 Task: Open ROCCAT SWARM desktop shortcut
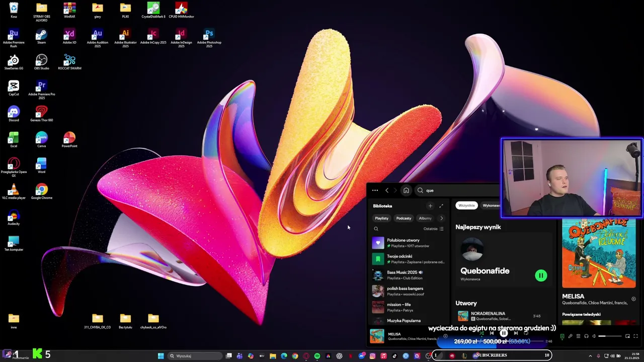[69, 62]
